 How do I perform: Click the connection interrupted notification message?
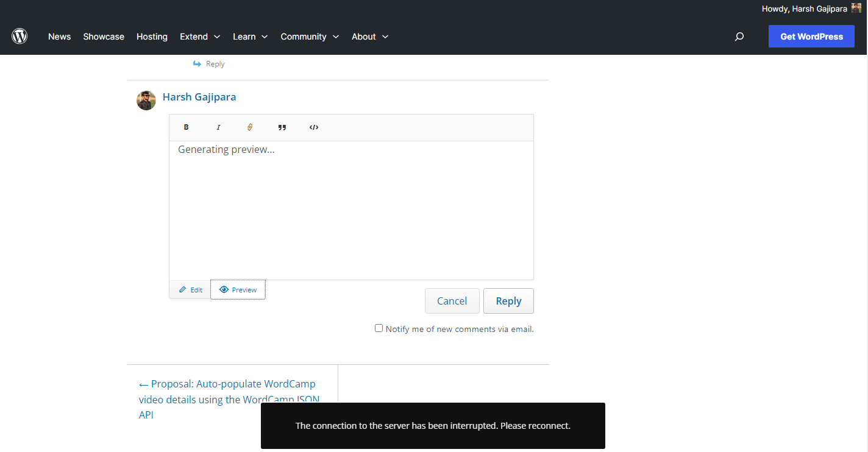433,426
